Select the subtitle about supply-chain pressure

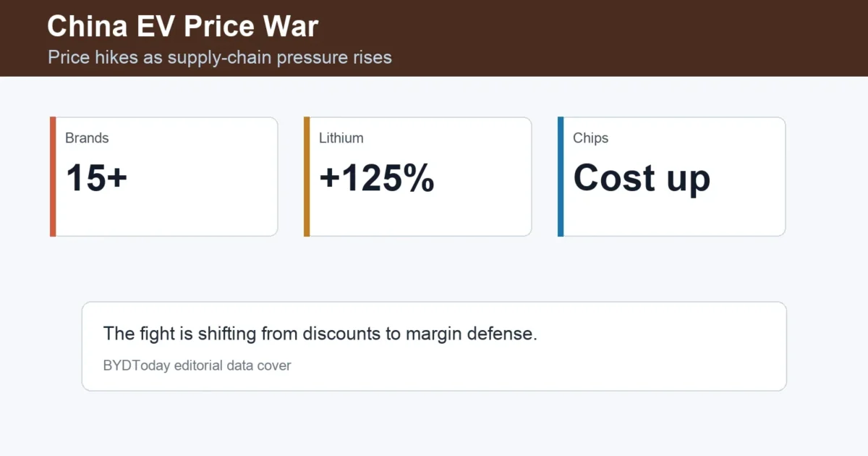[220, 57]
